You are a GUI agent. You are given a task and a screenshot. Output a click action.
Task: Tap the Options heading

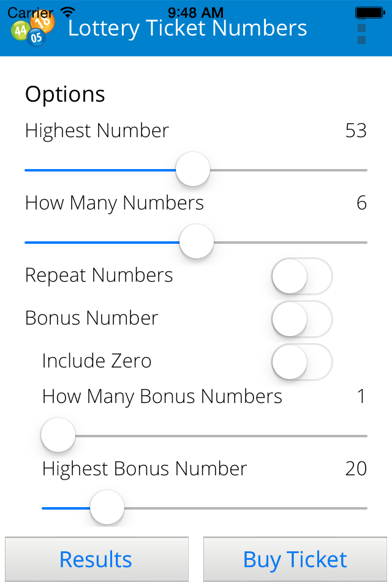(65, 94)
